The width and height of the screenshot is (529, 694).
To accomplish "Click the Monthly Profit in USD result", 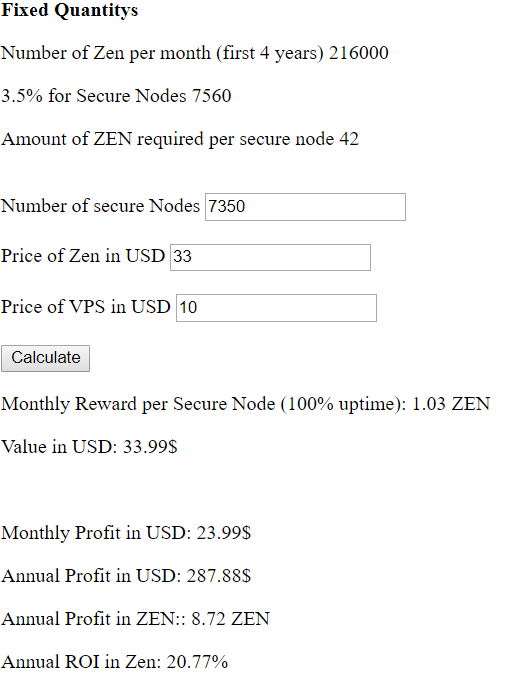I will click(x=126, y=533).
